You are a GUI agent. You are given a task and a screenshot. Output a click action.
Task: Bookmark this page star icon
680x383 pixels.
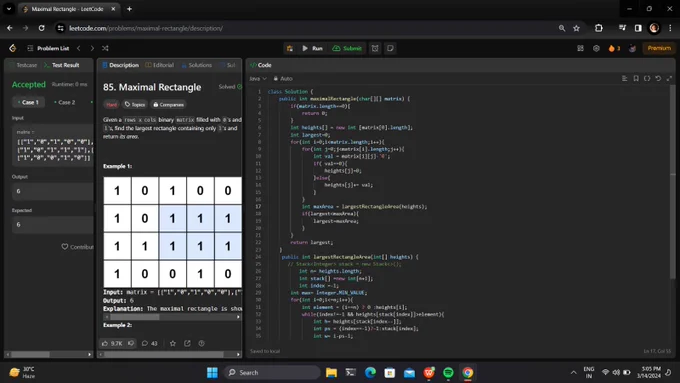576,28
